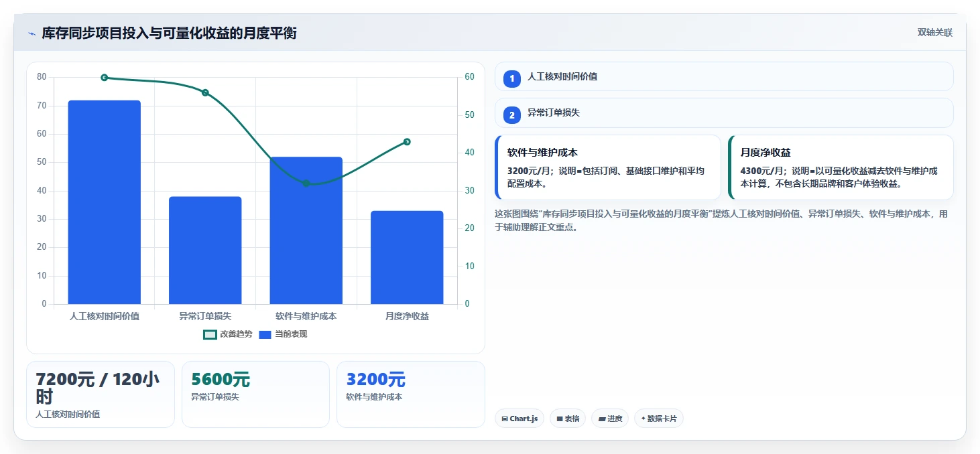This screenshot has width=980, height=454.
Task: Toggle the 当前表现 legend swatch
Action: pyautogui.click(x=265, y=334)
